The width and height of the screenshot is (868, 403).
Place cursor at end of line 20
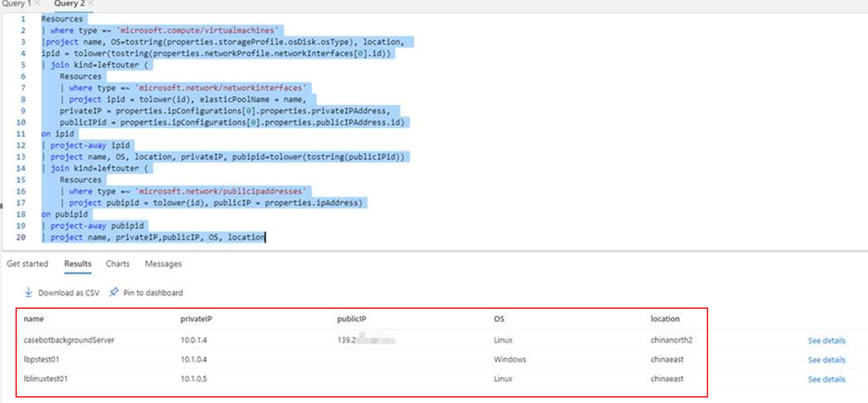(266, 237)
